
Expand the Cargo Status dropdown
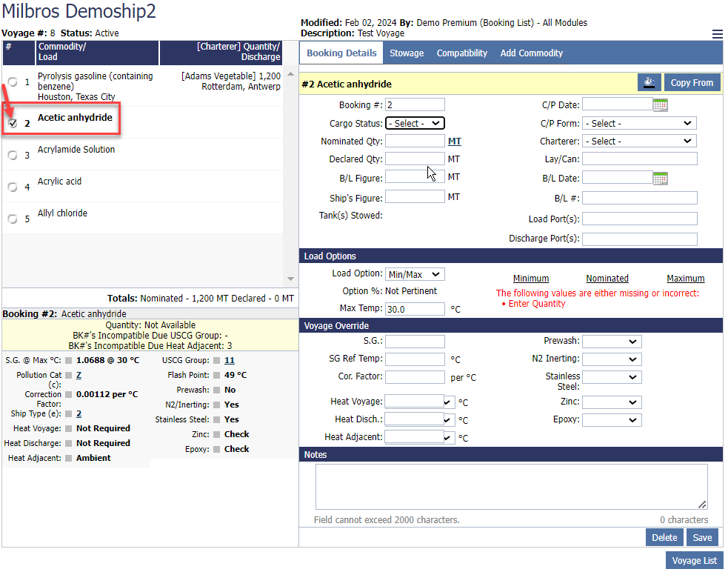[415, 124]
